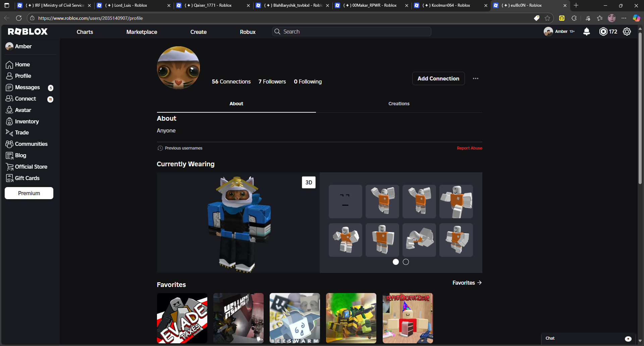Open the crouching animation item thumbnail
Screen dimensions: 644x346
point(419,240)
